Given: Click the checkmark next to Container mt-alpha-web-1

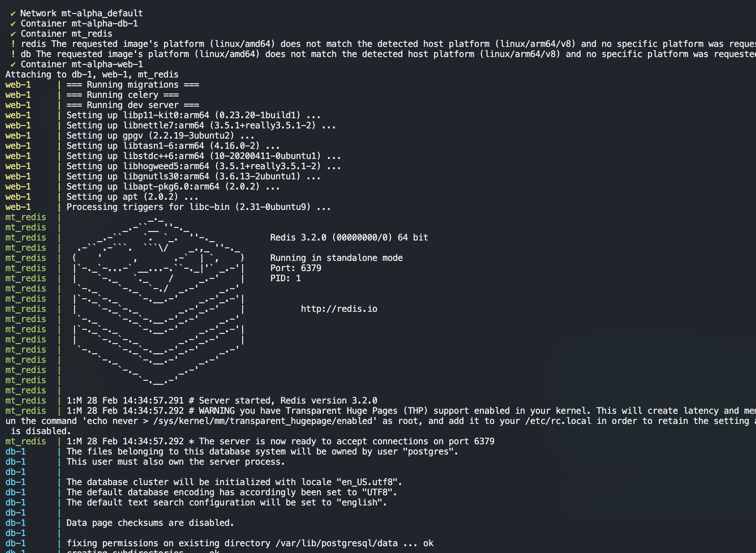Looking at the screenshot, I should pos(13,65).
